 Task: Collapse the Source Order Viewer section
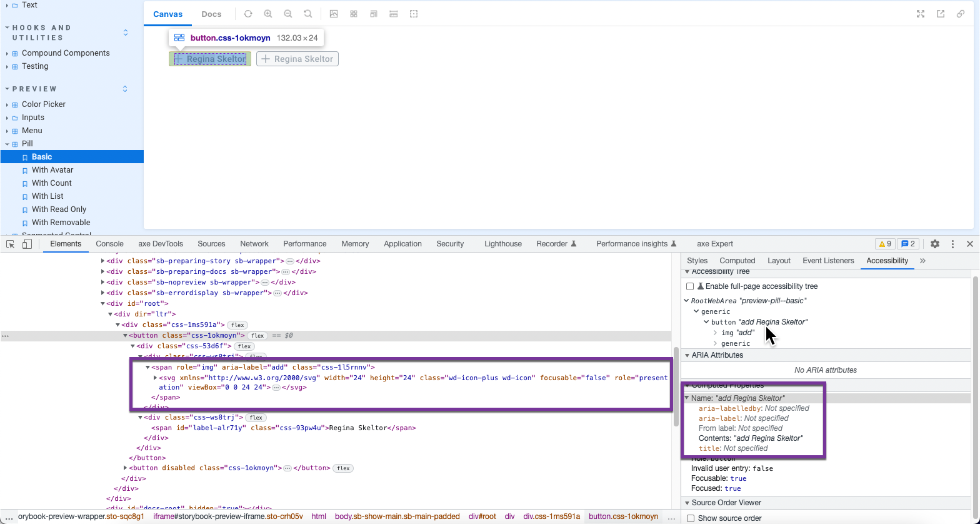(687, 503)
